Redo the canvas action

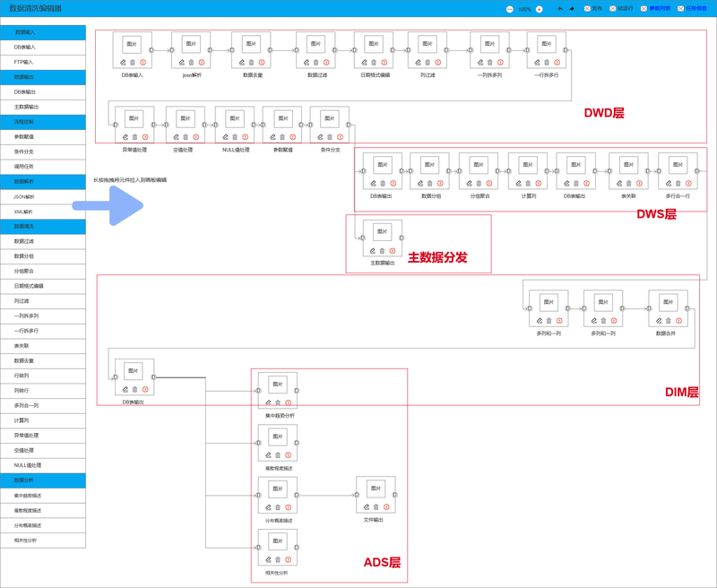click(x=572, y=9)
